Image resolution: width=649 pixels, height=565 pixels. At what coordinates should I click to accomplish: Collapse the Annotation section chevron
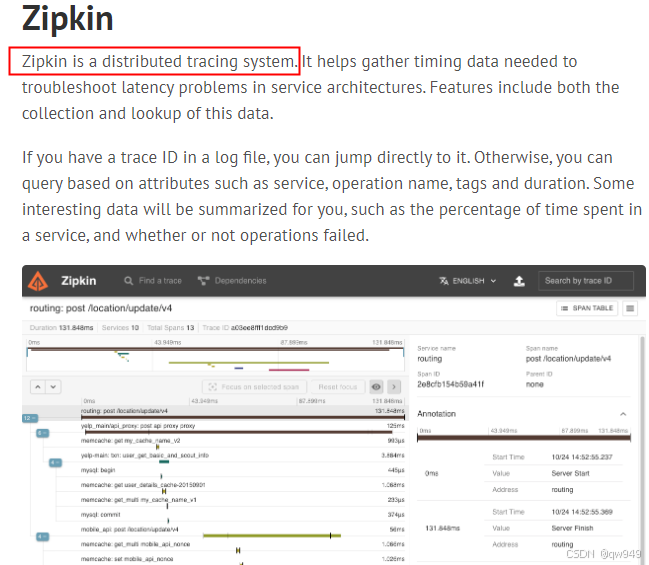(623, 414)
